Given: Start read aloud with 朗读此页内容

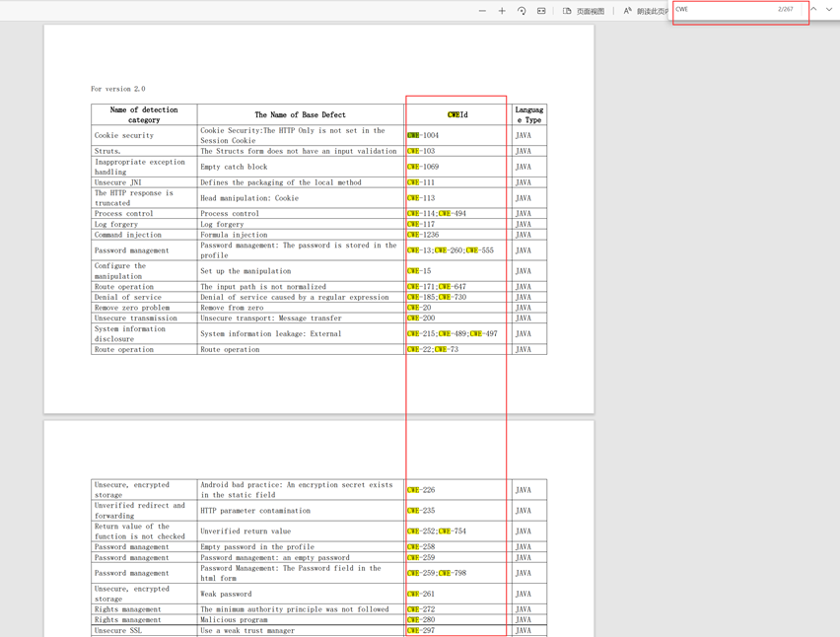Looking at the screenshot, I should (x=646, y=11).
